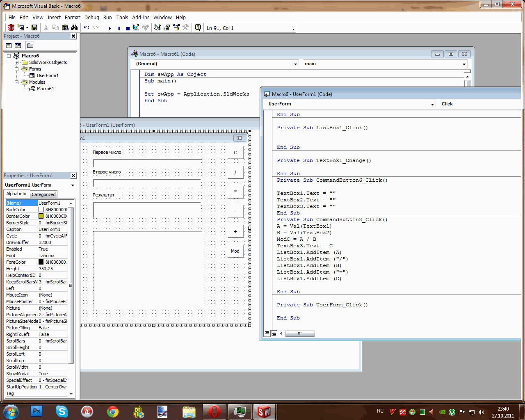
Task: Select UserForm1 in project tree
Action: [x=48, y=75]
